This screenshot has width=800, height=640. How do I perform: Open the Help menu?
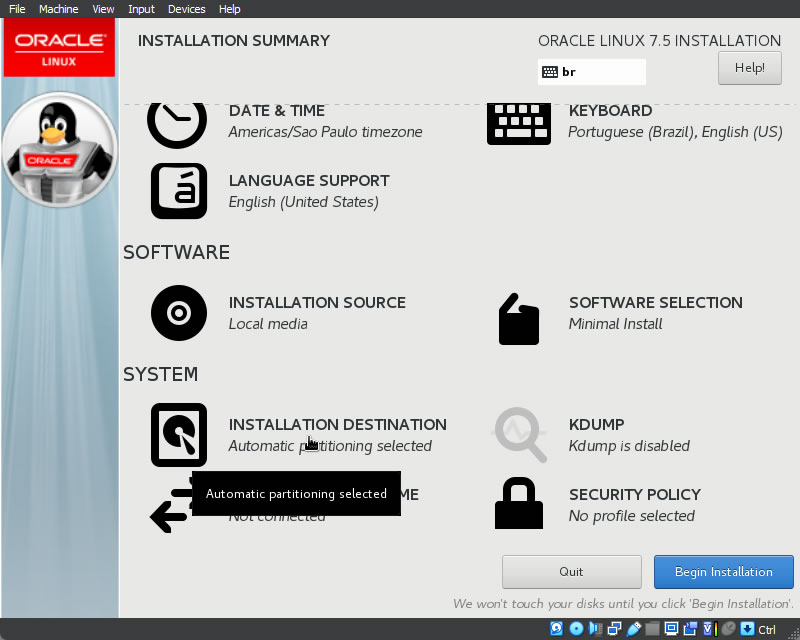click(x=230, y=9)
